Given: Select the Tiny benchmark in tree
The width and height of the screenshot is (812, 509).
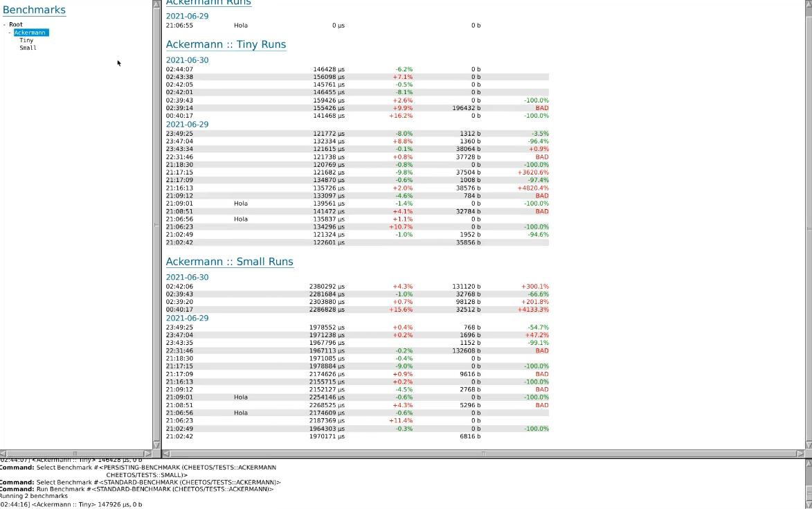Looking at the screenshot, I should pos(26,40).
